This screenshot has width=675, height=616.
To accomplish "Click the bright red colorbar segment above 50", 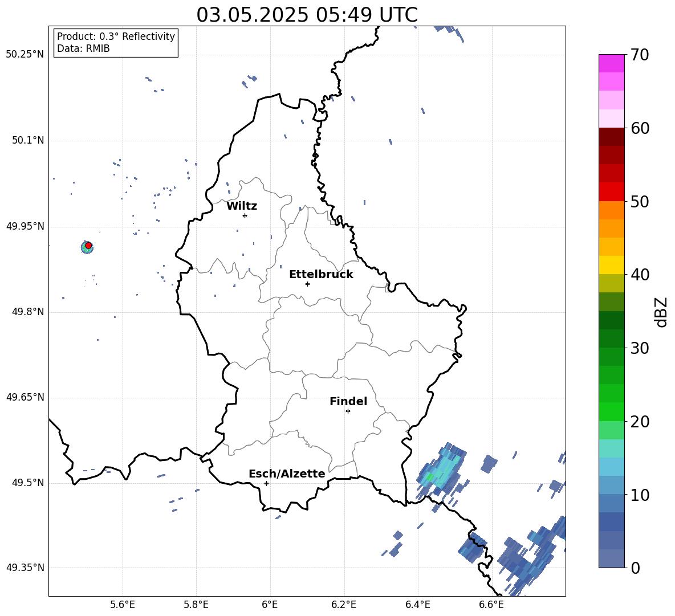I will 611,192.
